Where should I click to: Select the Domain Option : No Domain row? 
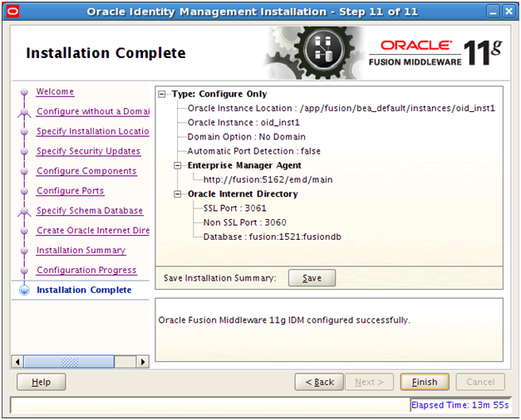(247, 137)
